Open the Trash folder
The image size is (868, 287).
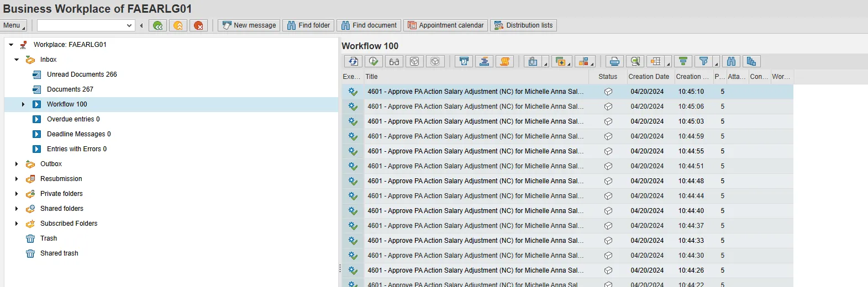(49, 238)
